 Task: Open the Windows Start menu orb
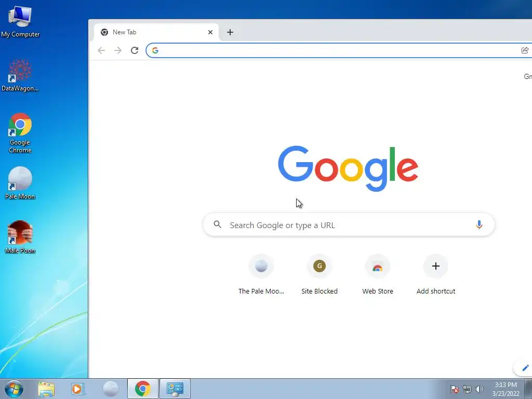(x=14, y=389)
